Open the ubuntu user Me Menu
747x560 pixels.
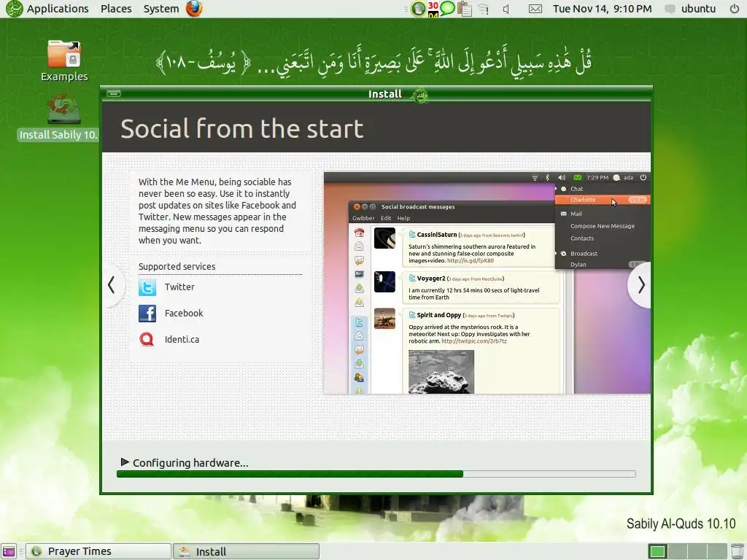(691, 9)
